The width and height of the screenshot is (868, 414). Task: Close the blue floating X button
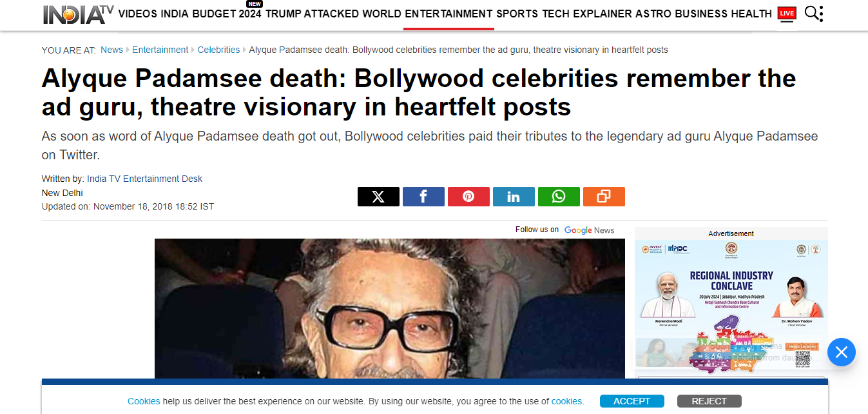(x=841, y=352)
